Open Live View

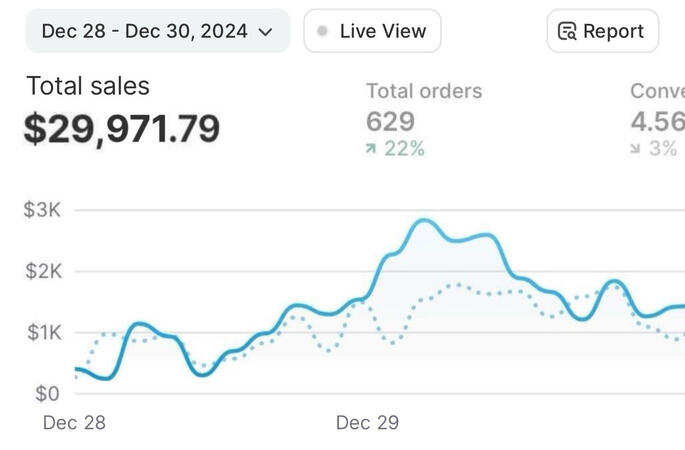[x=372, y=31]
